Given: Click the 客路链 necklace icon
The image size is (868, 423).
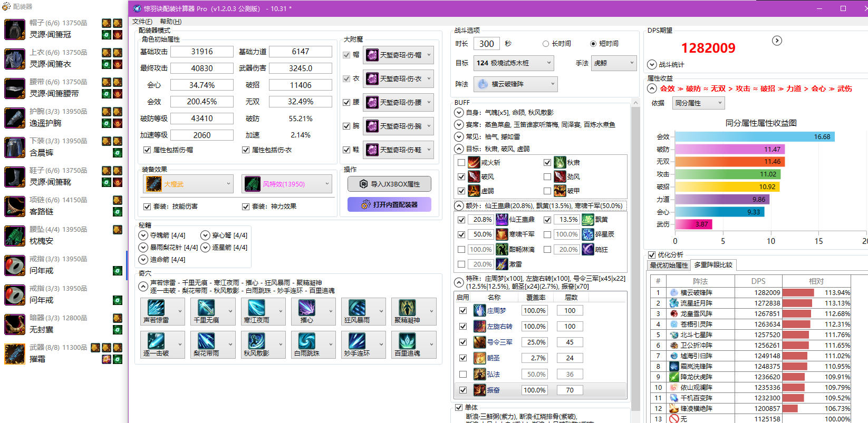Looking at the screenshot, I should point(15,206).
